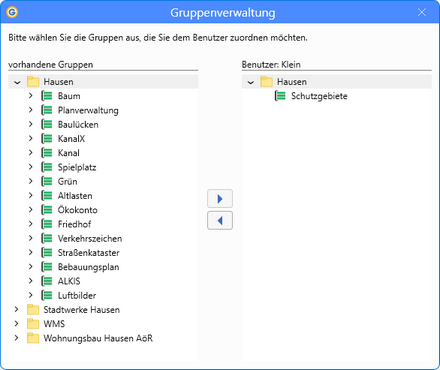This screenshot has height=370, width=440.
Task: Select the Straßenkataster group icon
Action: tap(47, 253)
